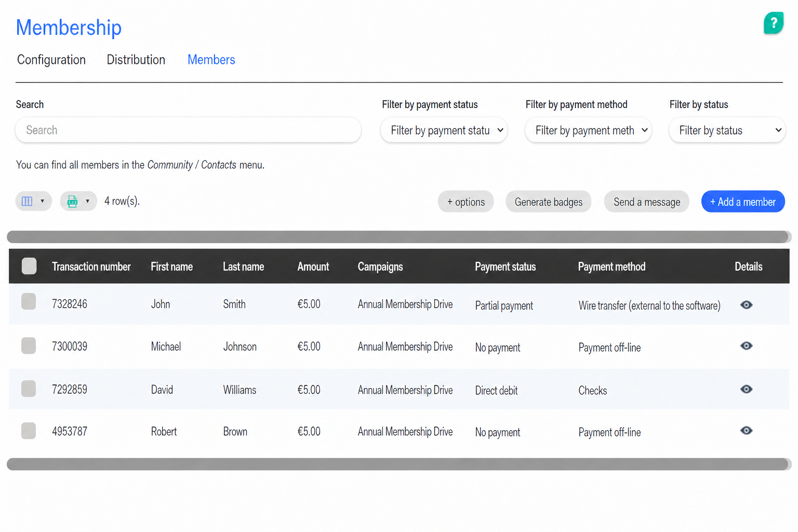Expand the Filter by status dropdown
This screenshot has height=532, width=798.
[727, 130]
